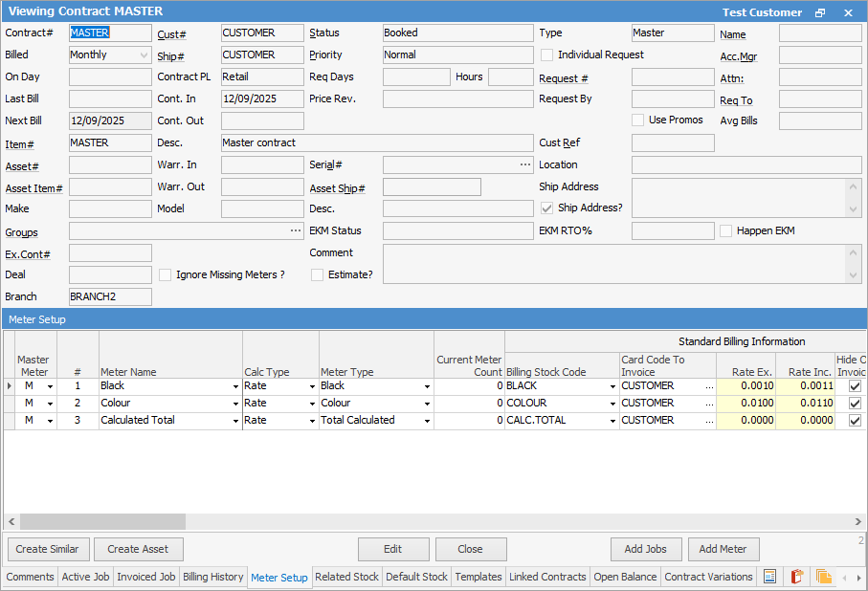Untick the Hide checkbox in Black row

point(855,386)
